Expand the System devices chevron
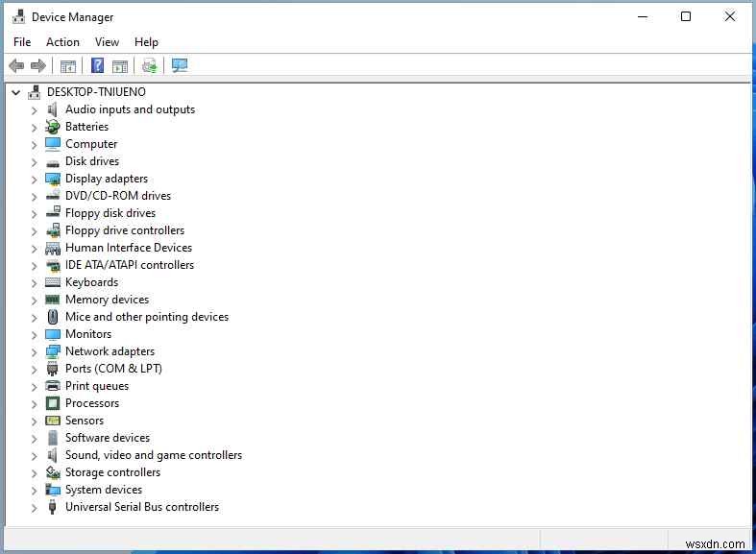 (34, 491)
